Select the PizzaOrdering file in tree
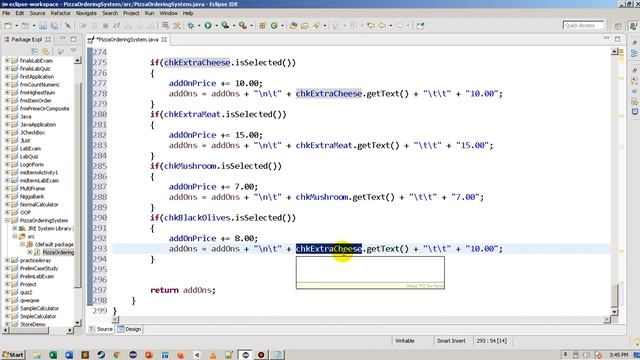 pyautogui.click(x=58, y=253)
